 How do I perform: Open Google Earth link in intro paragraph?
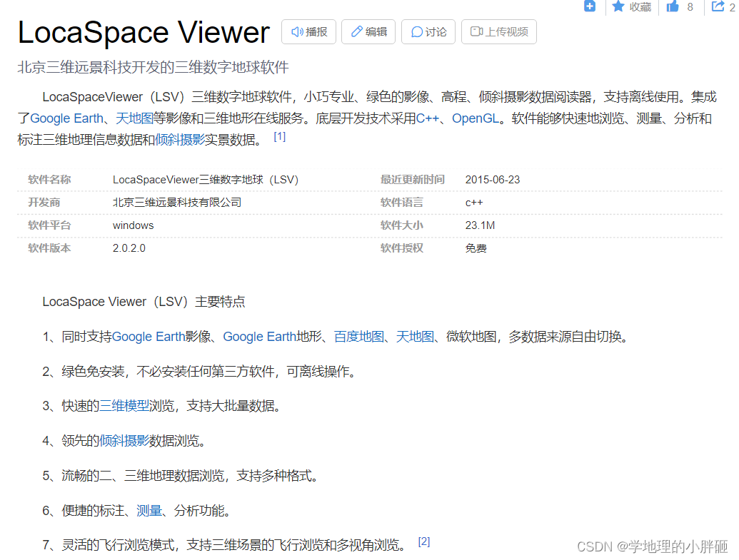[x=66, y=118]
